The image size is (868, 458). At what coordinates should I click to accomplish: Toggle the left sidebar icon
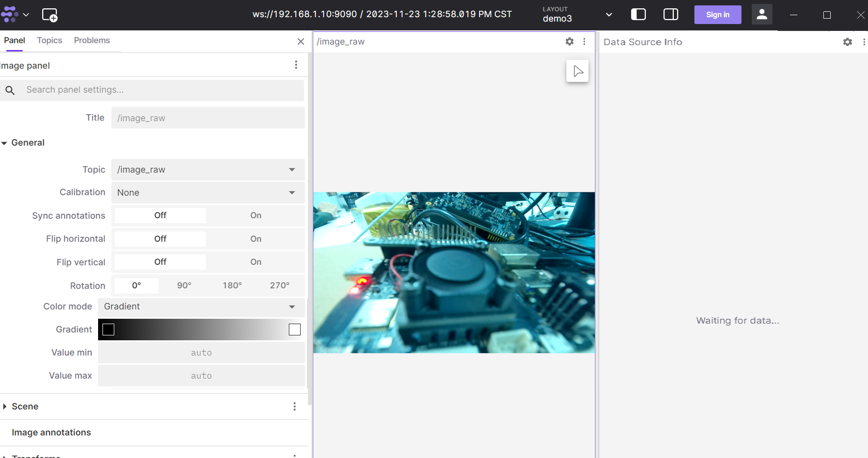(x=638, y=14)
